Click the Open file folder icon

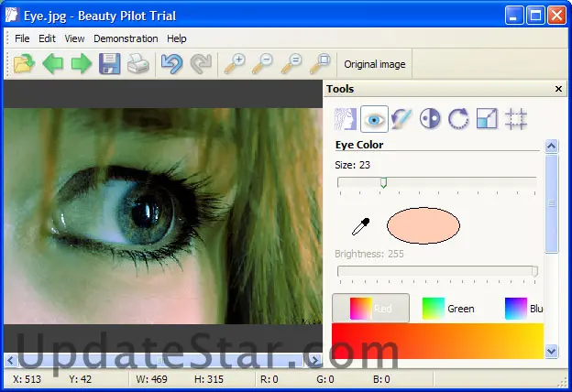pyautogui.click(x=23, y=64)
